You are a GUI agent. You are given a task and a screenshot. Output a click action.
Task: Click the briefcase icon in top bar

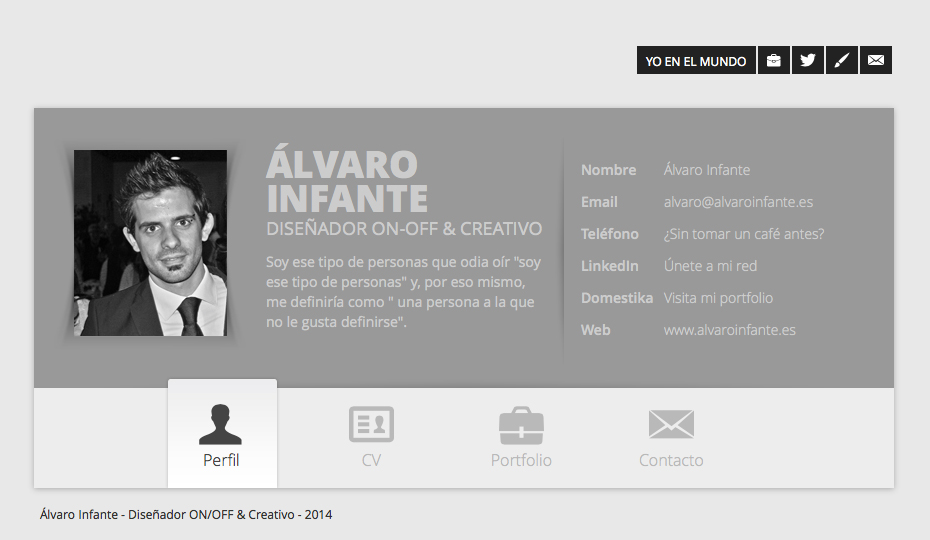(x=774, y=61)
